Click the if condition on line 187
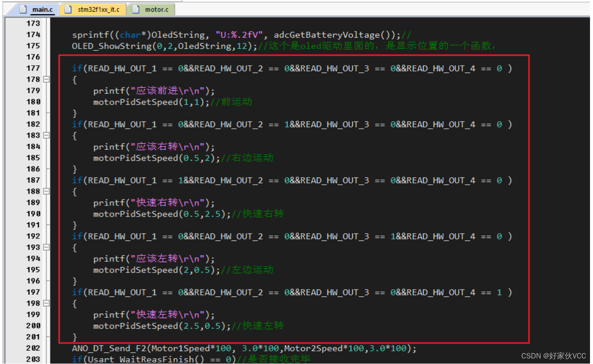 tap(292, 181)
